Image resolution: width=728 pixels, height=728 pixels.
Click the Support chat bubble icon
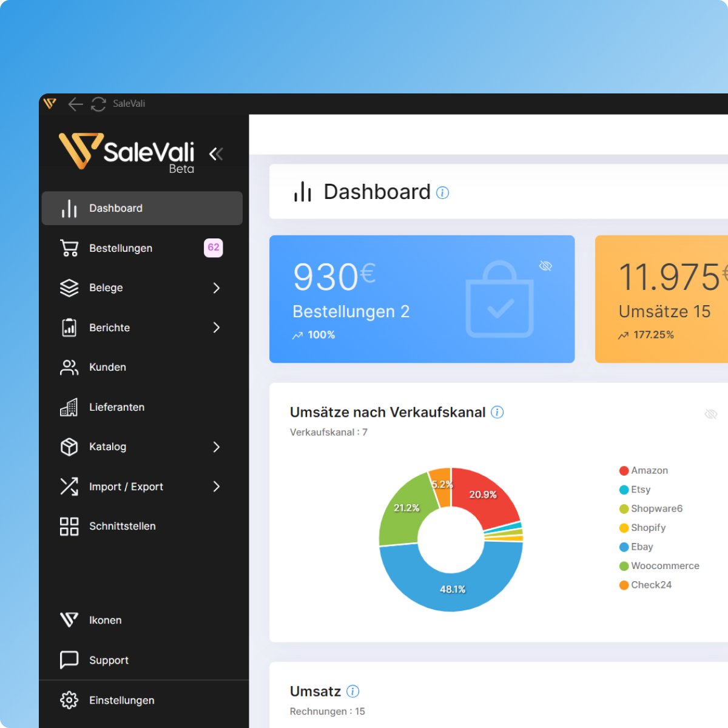pos(69,660)
